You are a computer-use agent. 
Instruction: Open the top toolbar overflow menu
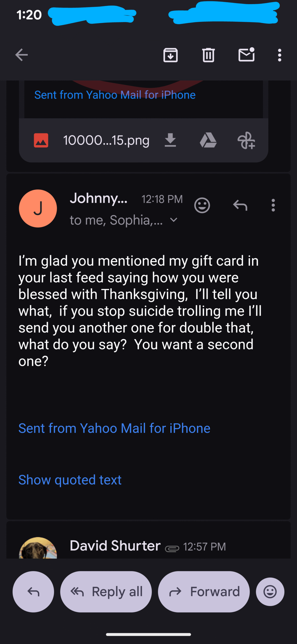click(x=279, y=55)
